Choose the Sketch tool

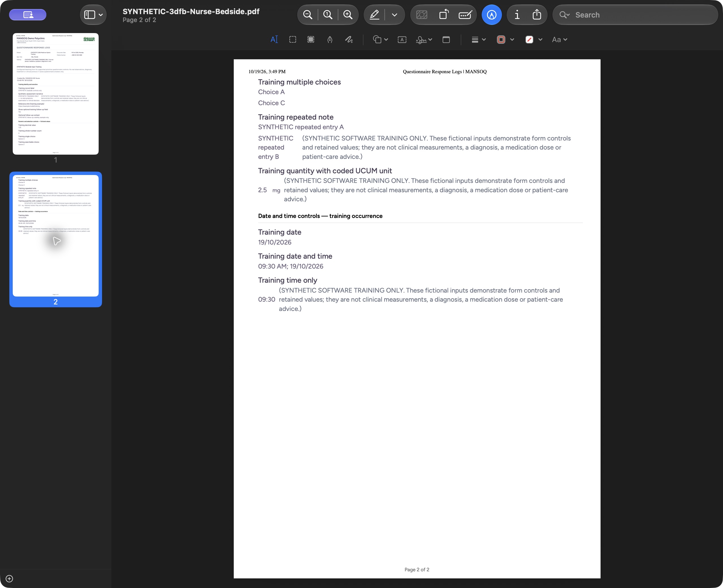330,40
